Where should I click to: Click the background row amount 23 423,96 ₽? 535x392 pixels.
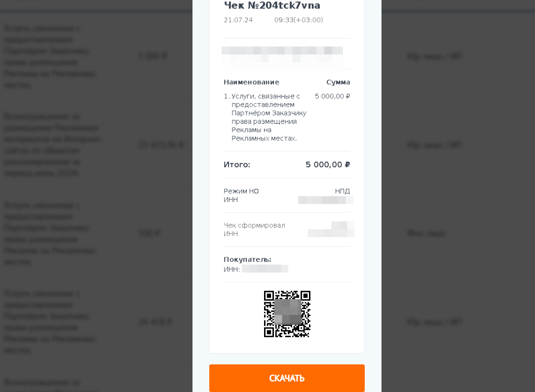(x=161, y=145)
